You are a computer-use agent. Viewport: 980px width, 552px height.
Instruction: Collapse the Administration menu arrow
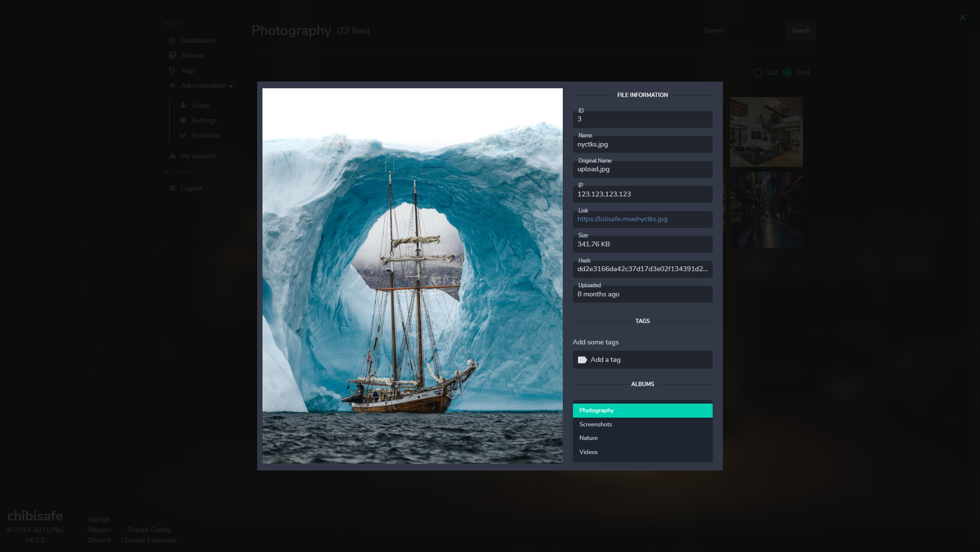click(231, 86)
